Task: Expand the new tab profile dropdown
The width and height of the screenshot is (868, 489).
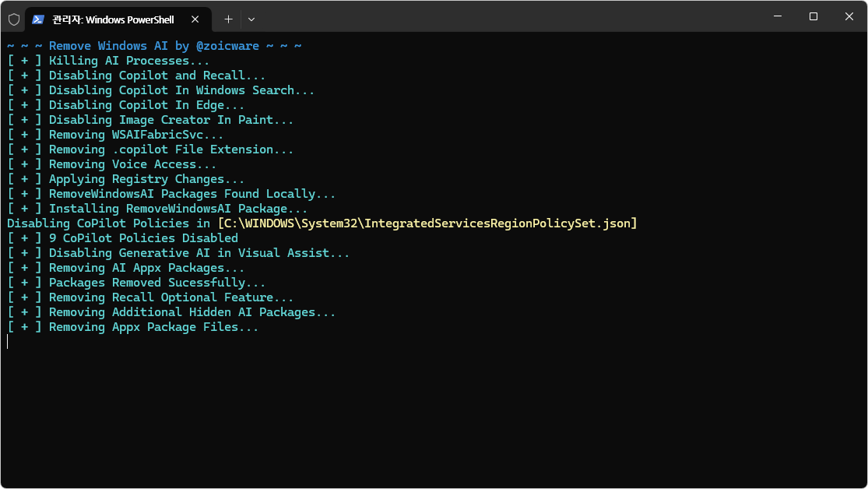Action: click(251, 19)
